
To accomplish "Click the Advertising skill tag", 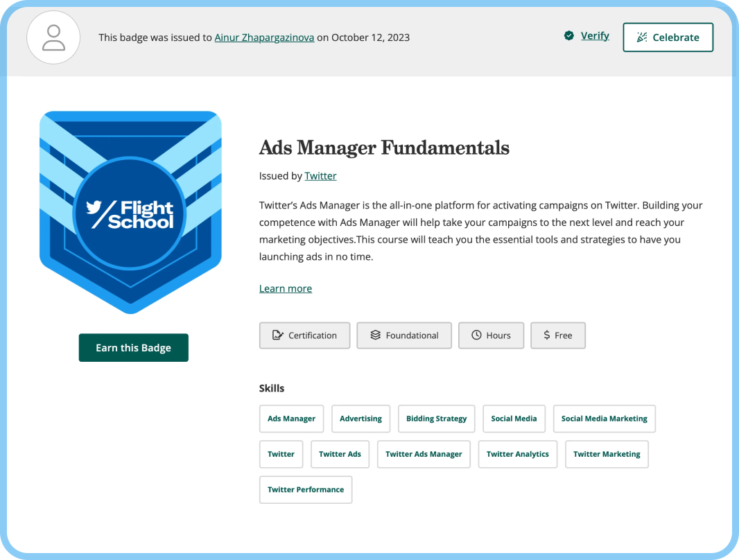I will [x=360, y=418].
